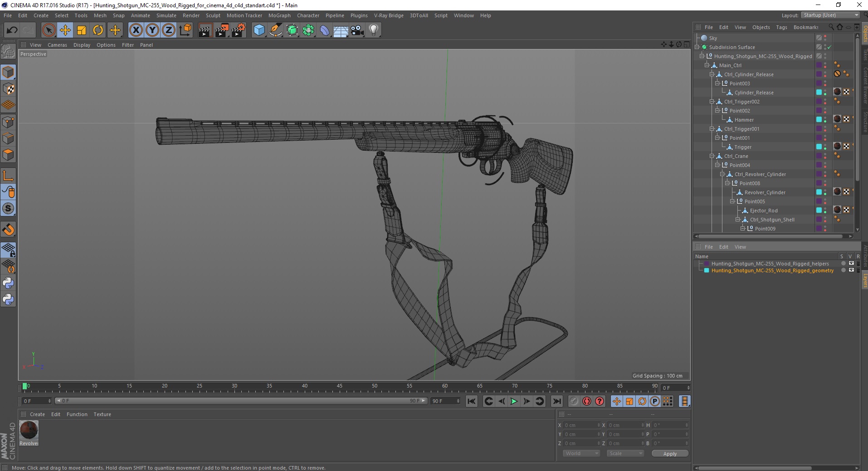This screenshot has height=471, width=868.
Task: Open the V-Ray Bridge menu
Action: 389,15
